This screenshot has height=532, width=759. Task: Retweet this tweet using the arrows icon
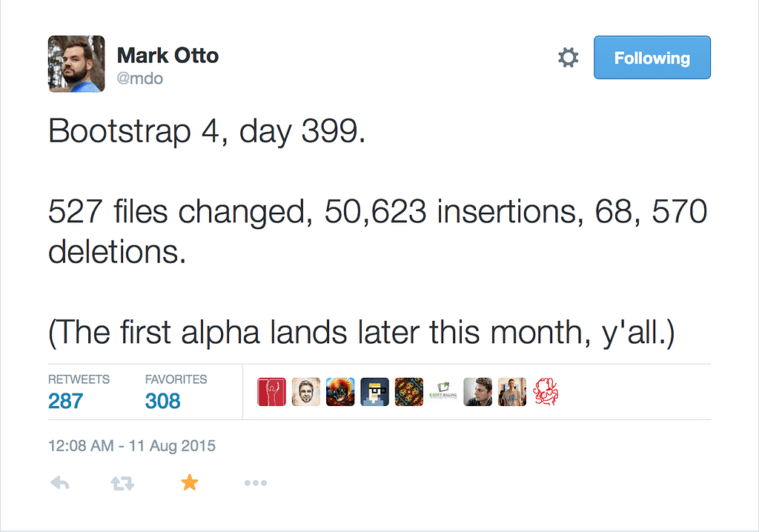click(122, 484)
